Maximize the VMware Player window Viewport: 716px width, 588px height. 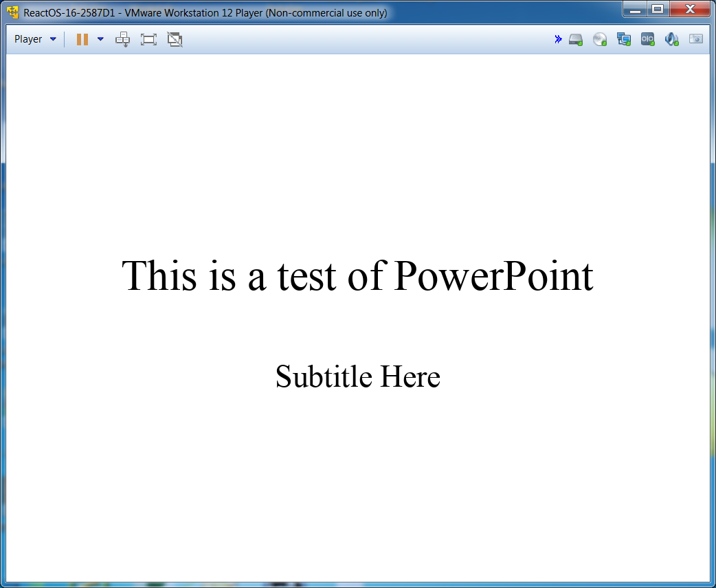click(658, 10)
